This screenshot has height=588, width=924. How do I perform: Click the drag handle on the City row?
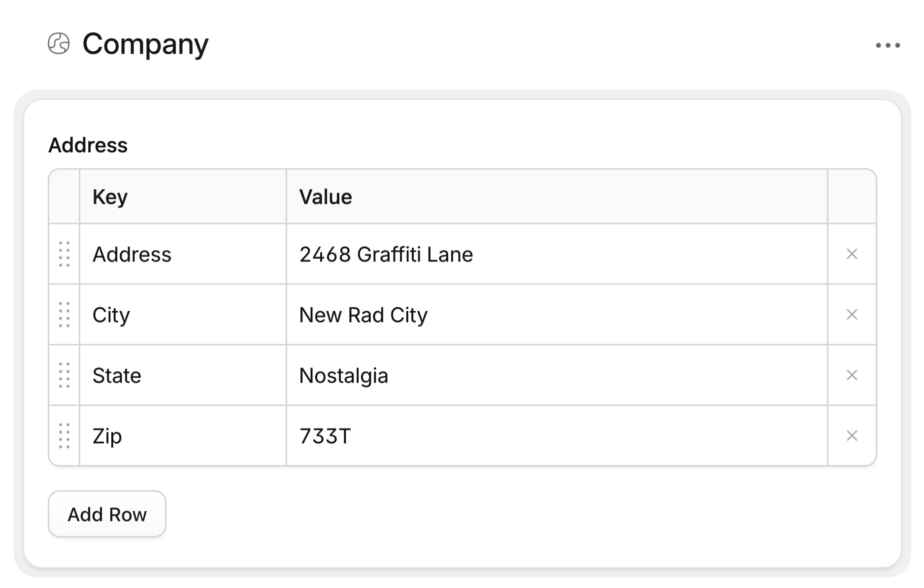pos(64,315)
